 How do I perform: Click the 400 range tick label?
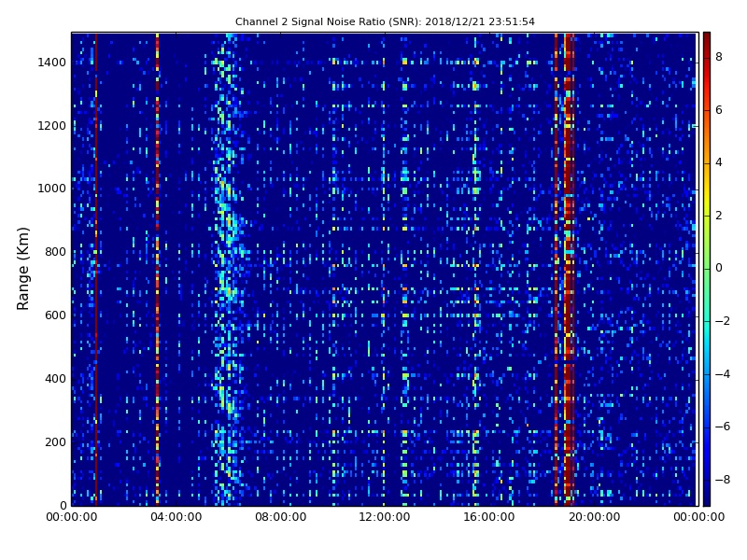coord(55,379)
